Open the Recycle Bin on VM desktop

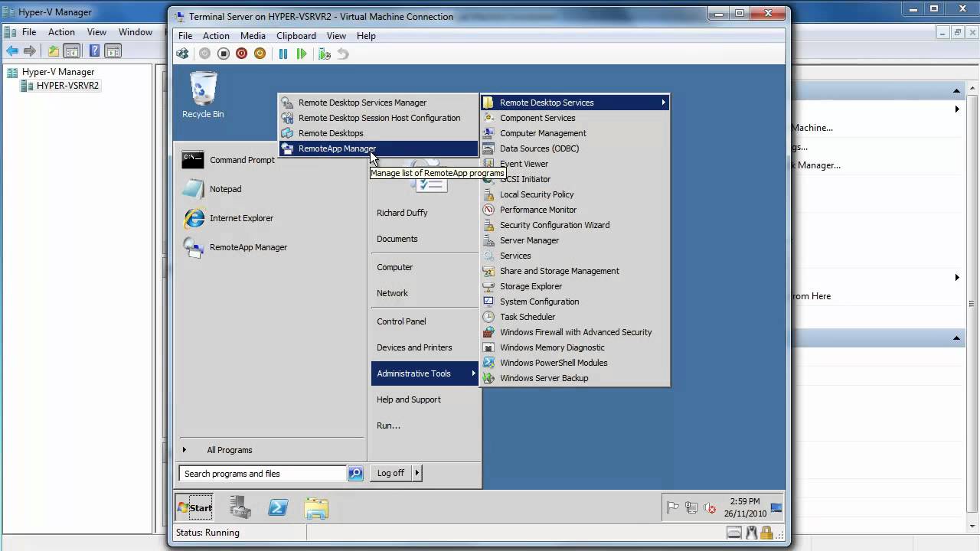[x=203, y=94]
